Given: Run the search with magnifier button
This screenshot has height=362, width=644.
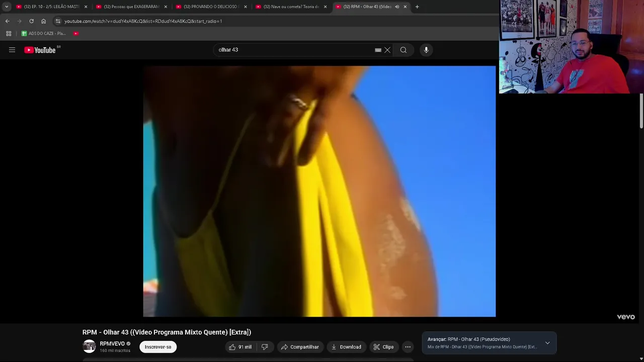Looking at the screenshot, I should (404, 50).
